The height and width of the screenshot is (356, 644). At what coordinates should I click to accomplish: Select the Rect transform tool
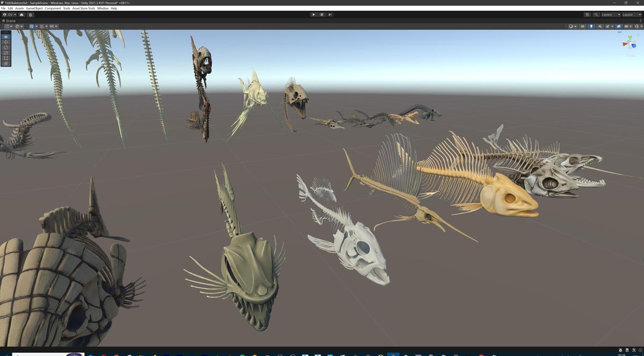point(5,58)
